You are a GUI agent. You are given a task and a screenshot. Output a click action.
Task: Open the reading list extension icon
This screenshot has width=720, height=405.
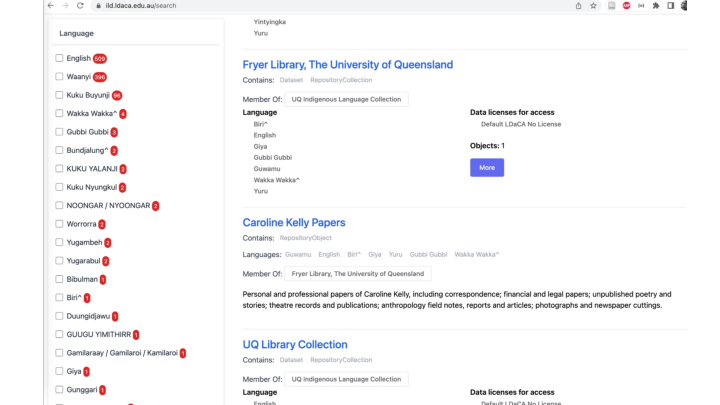(x=612, y=6)
